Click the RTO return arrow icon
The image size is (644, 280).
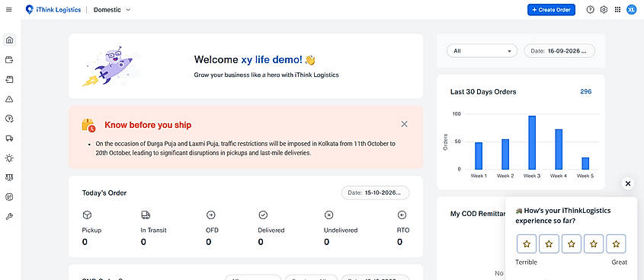[x=402, y=215]
